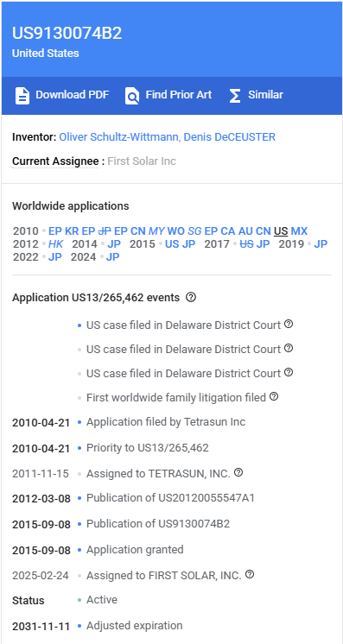343x644 pixels.
Task: Open help icon beside Application US13/265,462 events
Action: coord(190,297)
